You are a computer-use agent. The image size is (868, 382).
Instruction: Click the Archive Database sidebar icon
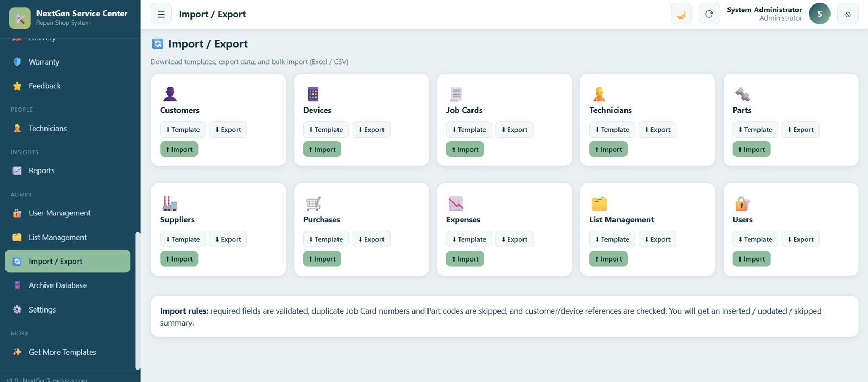point(17,285)
